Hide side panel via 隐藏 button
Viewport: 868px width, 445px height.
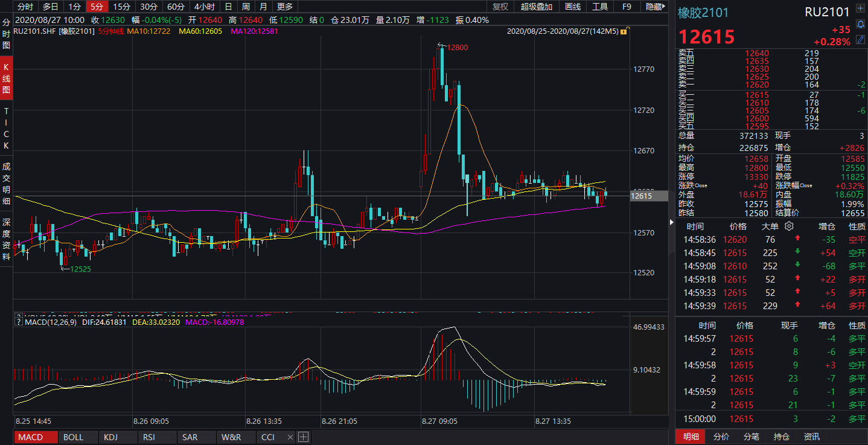[654, 7]
